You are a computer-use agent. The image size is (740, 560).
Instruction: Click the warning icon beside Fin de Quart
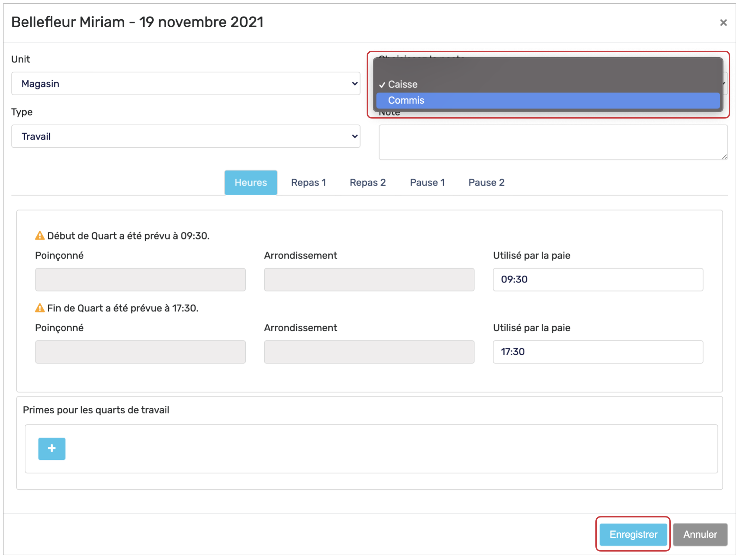pyautogui.click(x=40, y=308)
